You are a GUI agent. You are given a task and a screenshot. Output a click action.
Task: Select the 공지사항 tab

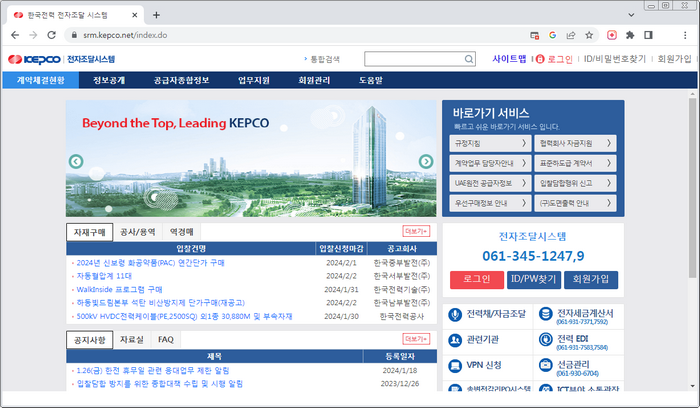tap(89, 340)
